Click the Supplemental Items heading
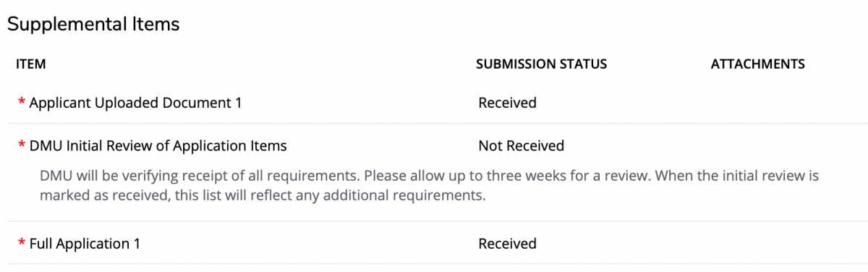Image resolution: width=868 pixels, height=272 pixels. click(93, 24)
